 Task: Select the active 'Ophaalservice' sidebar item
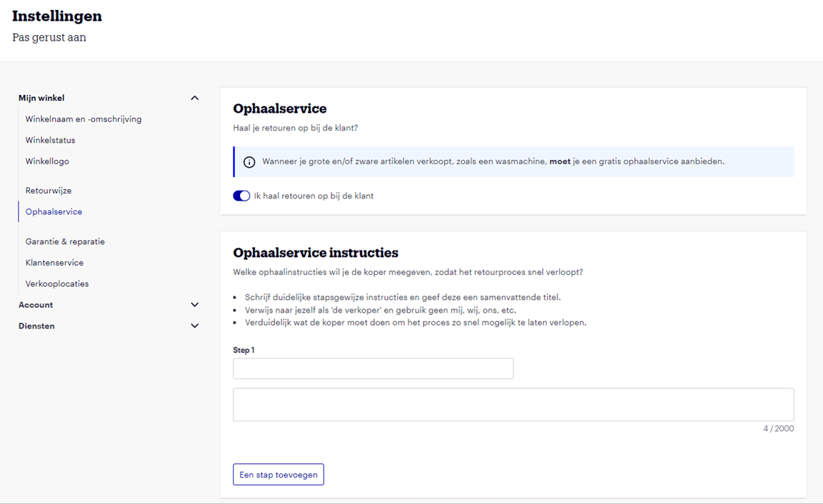pos(53,211)
